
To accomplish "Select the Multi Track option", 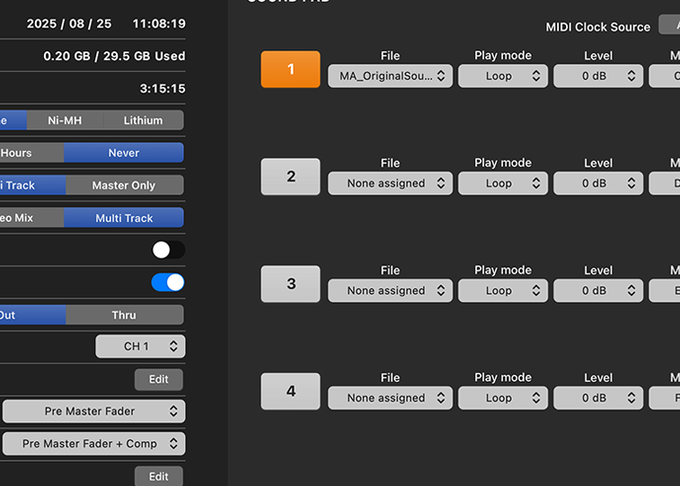I will click(x=124, y=218).
